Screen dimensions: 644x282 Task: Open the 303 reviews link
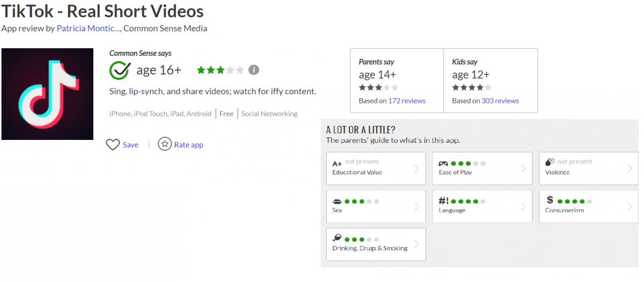(500, 101)
